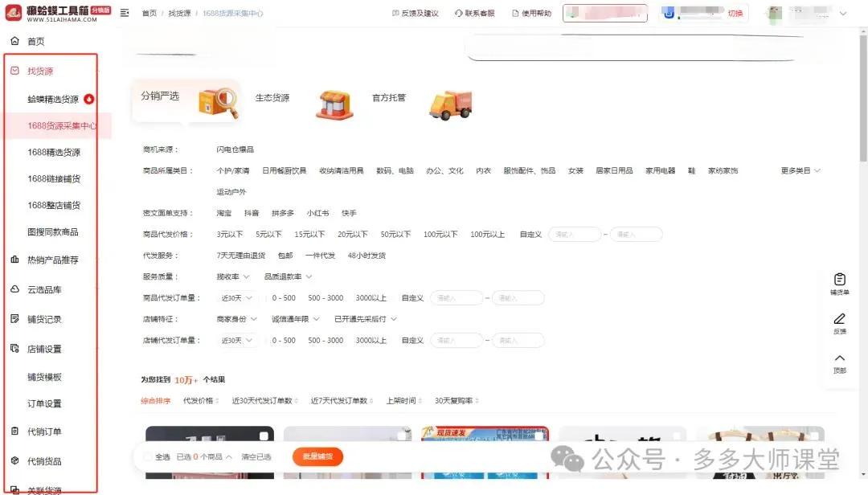Click the 首页 home icon in sidebar
Screen dimensions: 868x495
coord(14,41)
